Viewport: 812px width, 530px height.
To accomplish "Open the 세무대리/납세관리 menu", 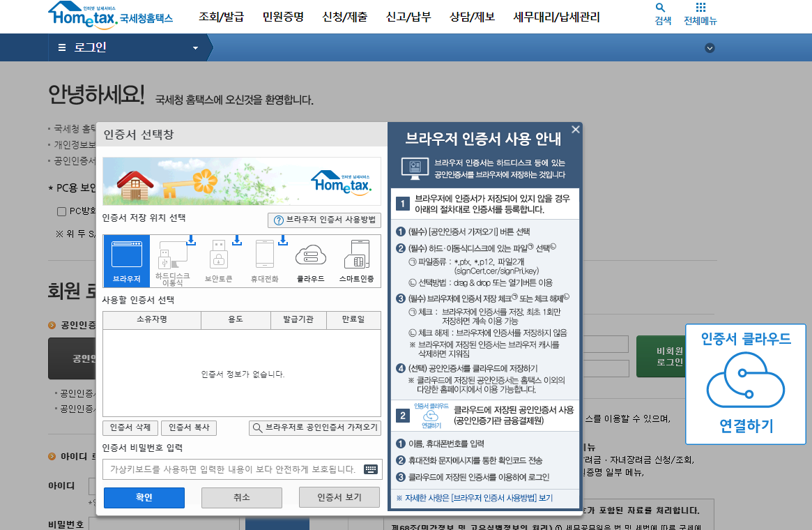I will click(556, 17).
